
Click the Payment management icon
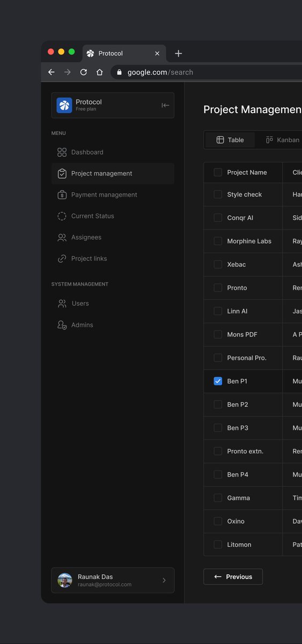[62, 195]
